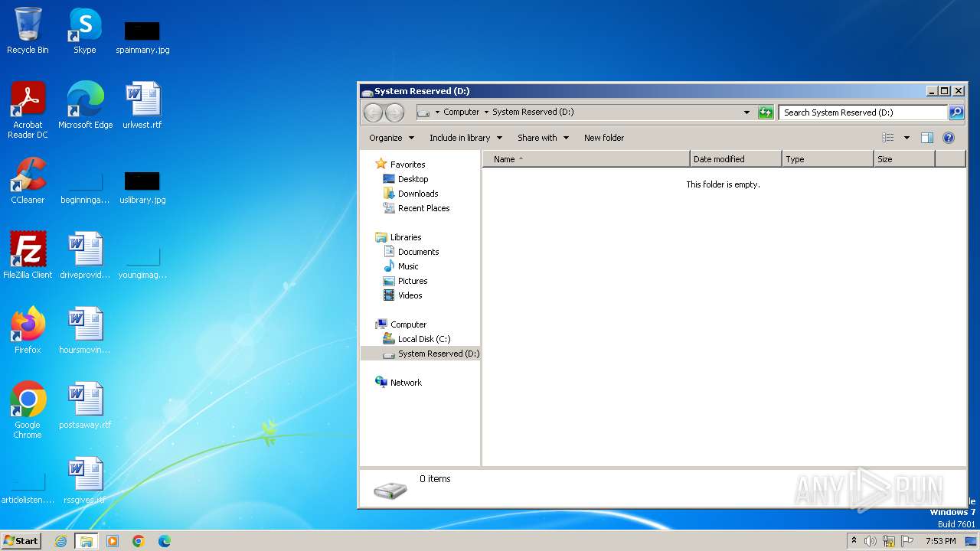Launch Skype from the desktop
This screenshot has height=551, width=980.
[x=84, y=31]
